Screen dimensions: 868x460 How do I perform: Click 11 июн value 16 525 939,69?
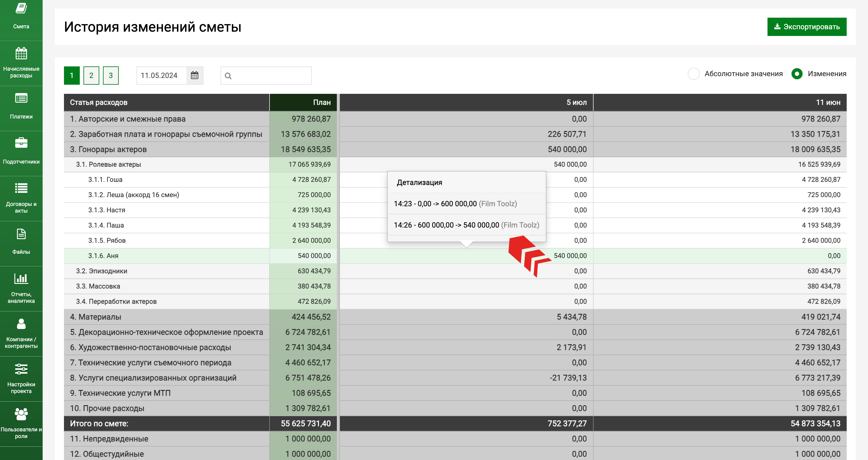tap(819, 164)
